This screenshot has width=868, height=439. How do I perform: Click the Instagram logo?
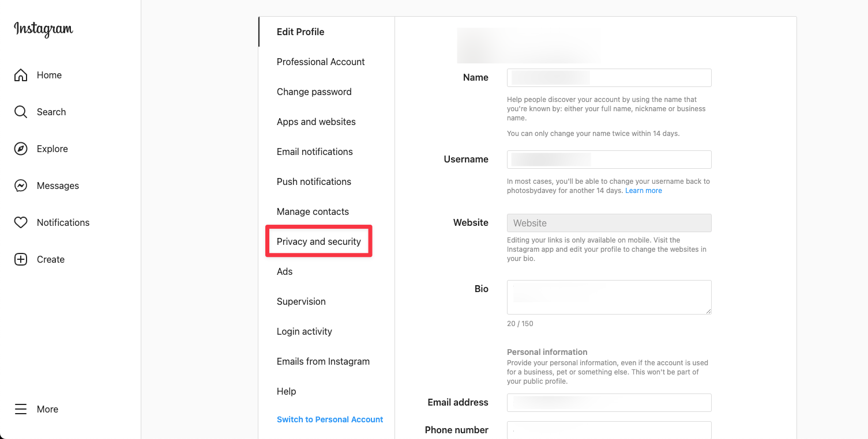click(43, 29)
